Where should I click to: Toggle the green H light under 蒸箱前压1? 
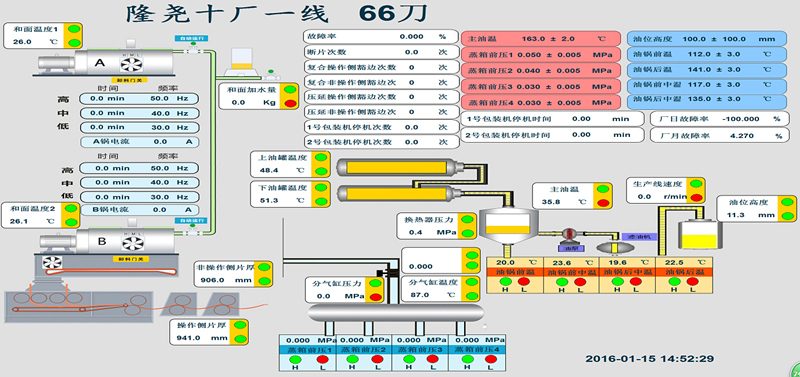click(x=295, y=359)
